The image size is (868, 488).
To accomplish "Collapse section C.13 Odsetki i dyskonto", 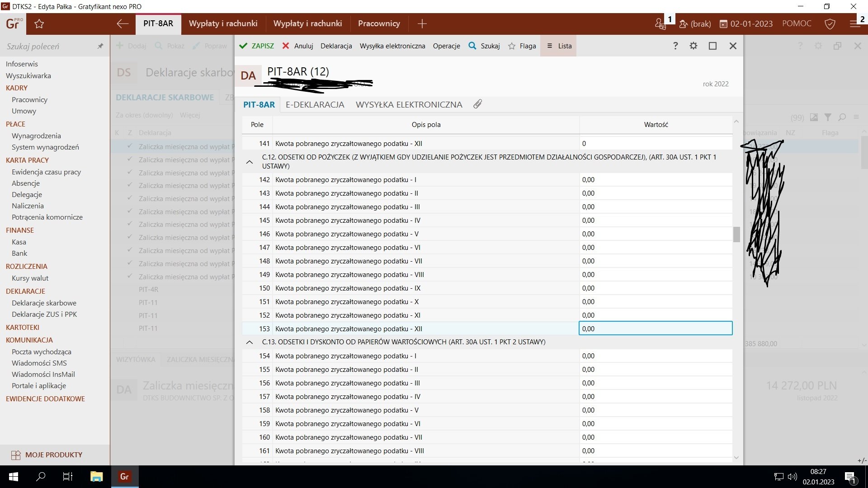I will (x=250, y=342).
